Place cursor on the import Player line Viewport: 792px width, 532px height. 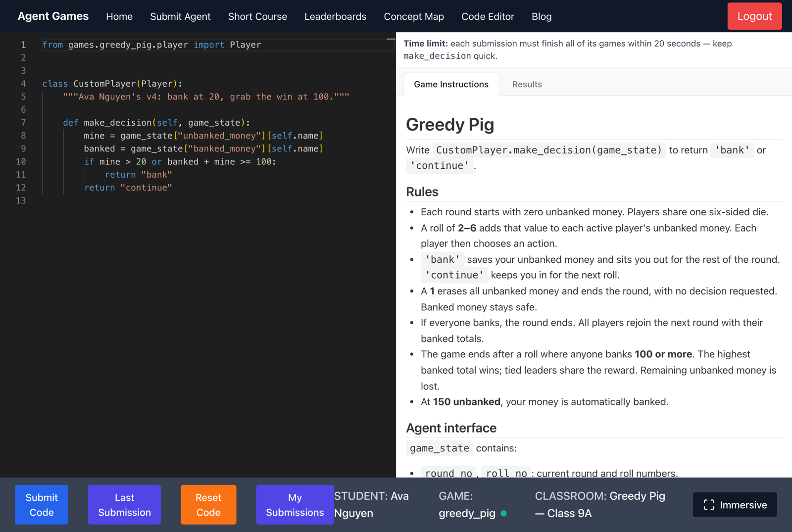pos(151,45)
